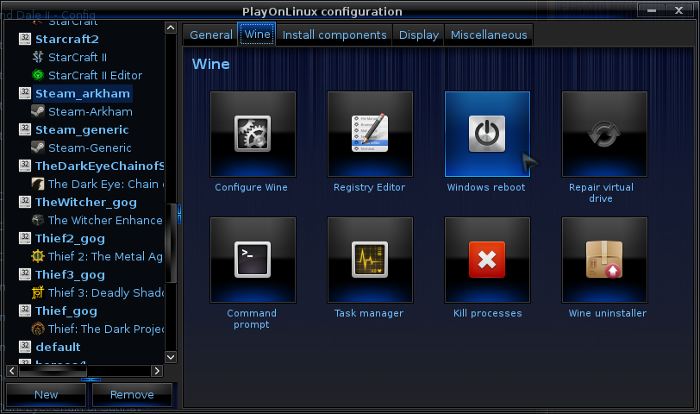Select Thief: The Dark Project icon
Viewport: 700px width, 414px height.
(38, 329)
